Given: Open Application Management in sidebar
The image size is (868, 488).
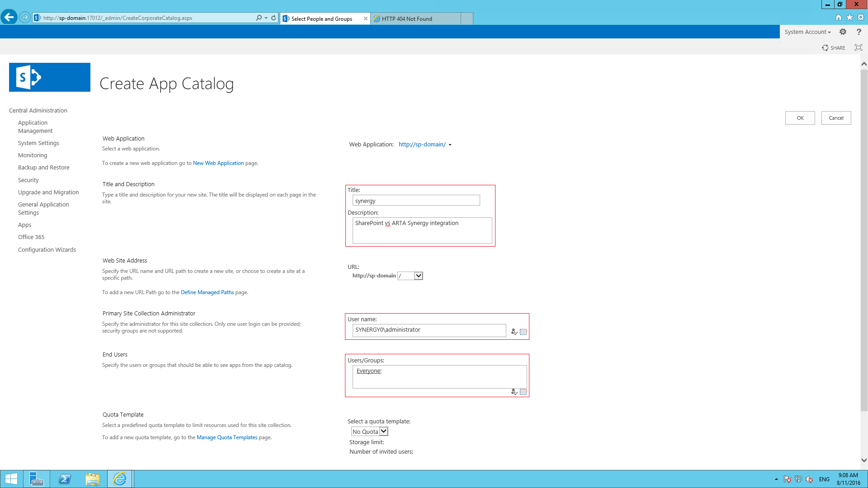Looking at the screenshot, I should click(35, 127).
